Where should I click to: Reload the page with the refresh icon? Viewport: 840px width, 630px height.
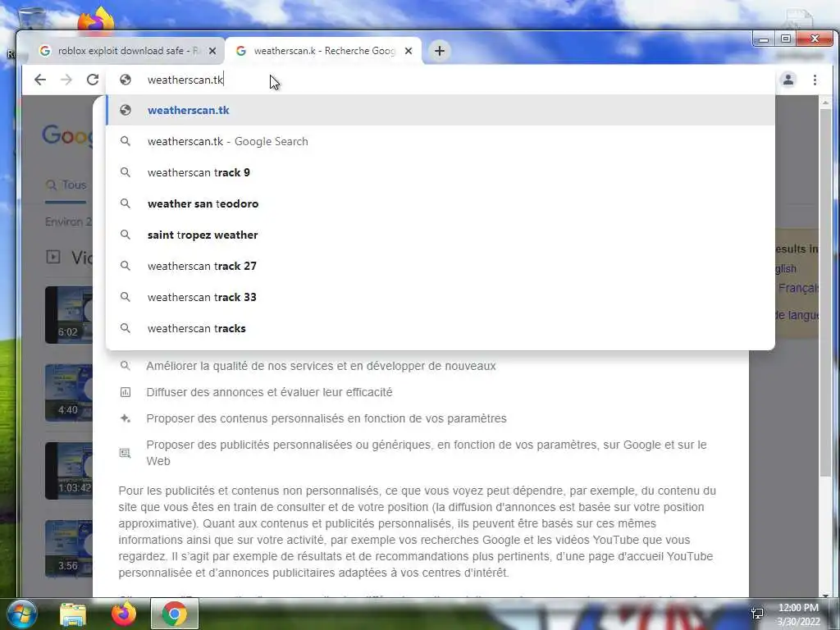click(93, 80)
